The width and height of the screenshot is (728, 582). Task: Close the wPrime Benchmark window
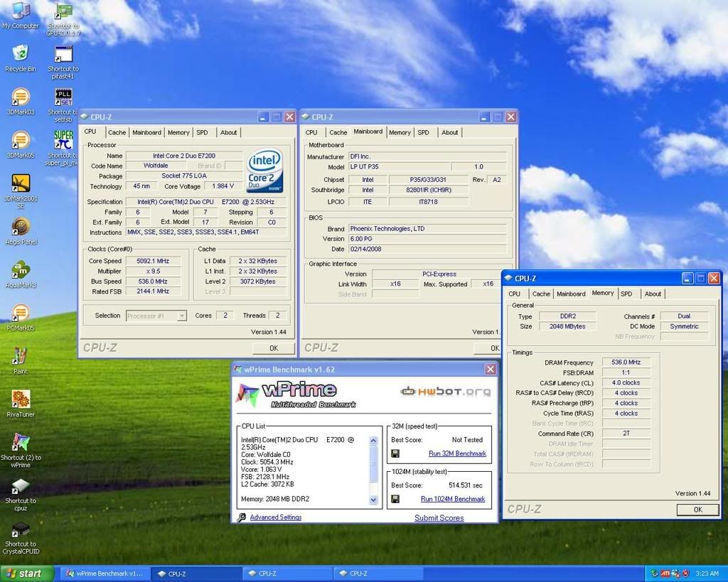click(491, 370)
